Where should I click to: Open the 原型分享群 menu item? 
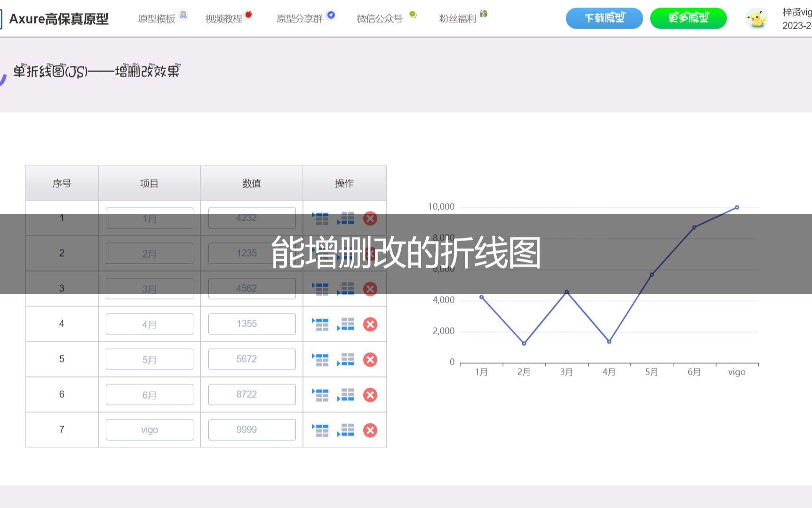pyautogui.click(x=300, y=19)
